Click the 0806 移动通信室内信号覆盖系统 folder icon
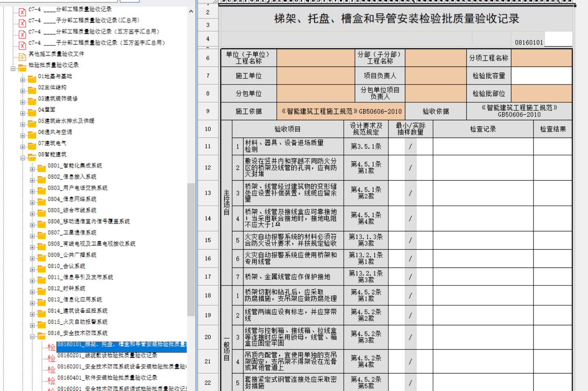Viewport: 588px width, 391px height. tap(42, 224)
